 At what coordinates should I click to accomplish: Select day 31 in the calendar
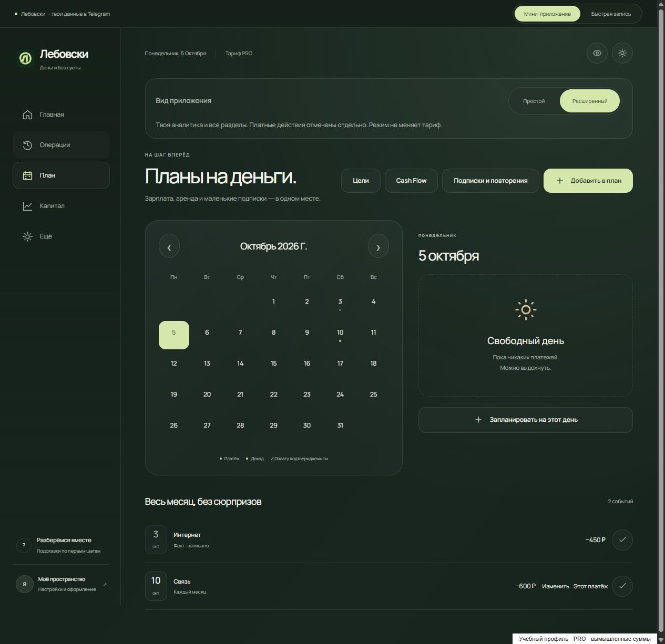pyautogui.click(x=340, y=428)
